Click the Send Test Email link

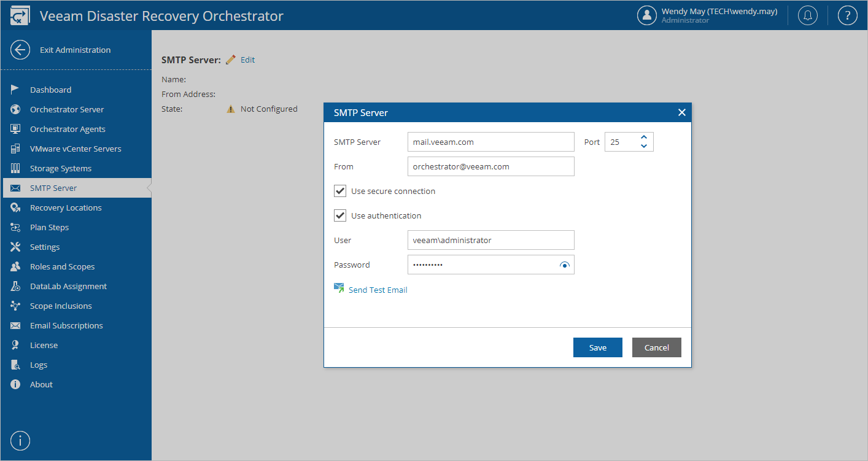pyautogui.click(x=378, y=290)
